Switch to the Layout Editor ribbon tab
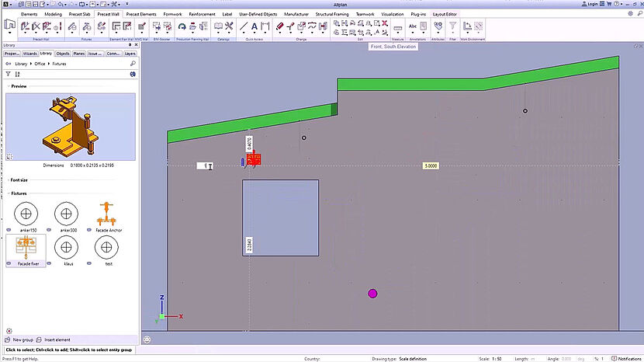The image size is (644, 362). (x=445, y=14)
